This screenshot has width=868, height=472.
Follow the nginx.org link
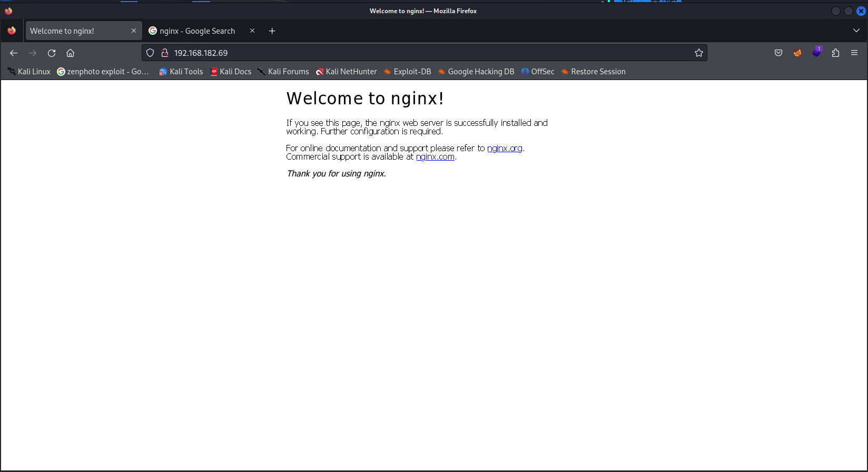(505, 148)
